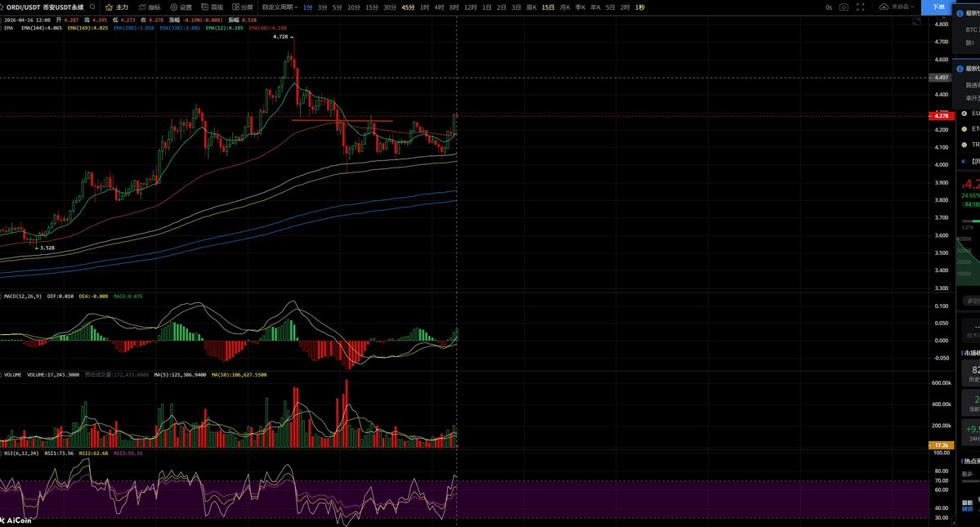Image resolution: width=980 pixels, height=527 pixels.
Task: Click the EMA indicator label
Action: click(9, 28)
